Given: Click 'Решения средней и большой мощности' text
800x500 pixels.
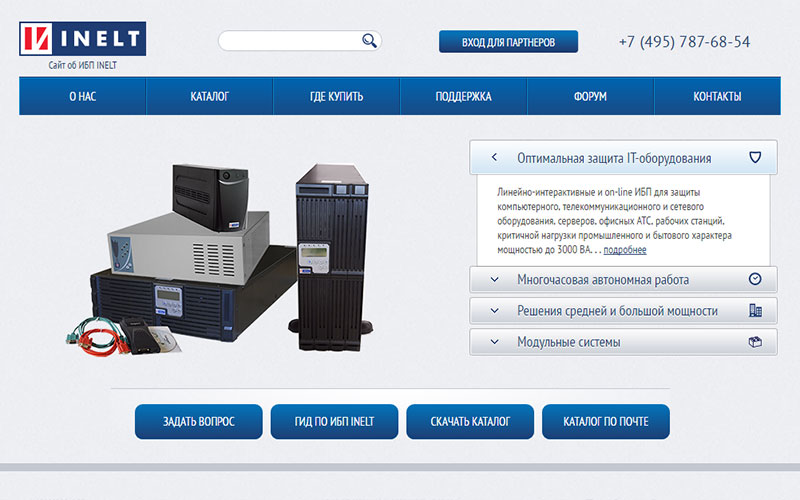Looking at the screenshot, I should coord(617,311).
